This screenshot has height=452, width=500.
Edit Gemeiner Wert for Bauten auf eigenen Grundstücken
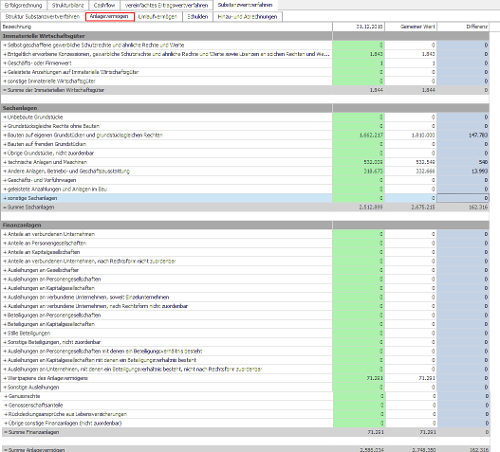(411, 135)
